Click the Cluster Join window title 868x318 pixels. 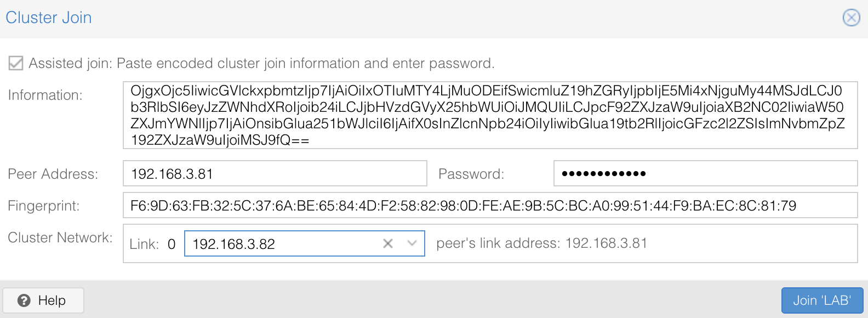pyautogui.click(x=49, y=18)
